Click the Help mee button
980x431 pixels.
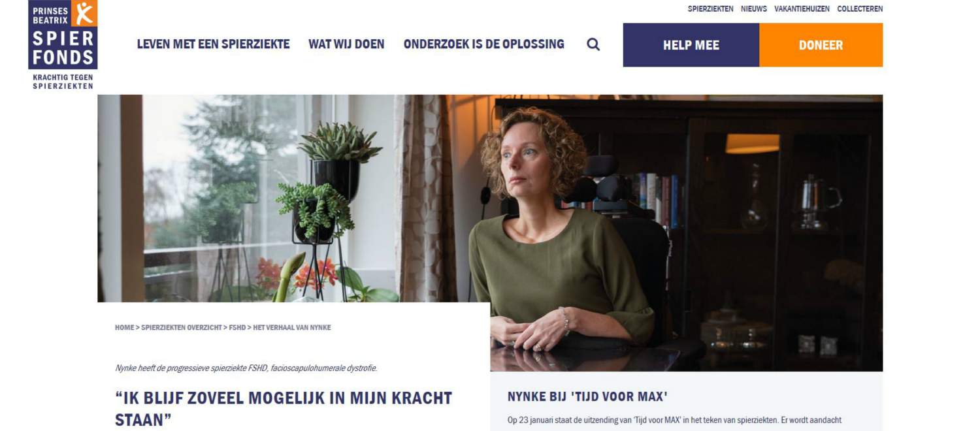pos(691,45)
